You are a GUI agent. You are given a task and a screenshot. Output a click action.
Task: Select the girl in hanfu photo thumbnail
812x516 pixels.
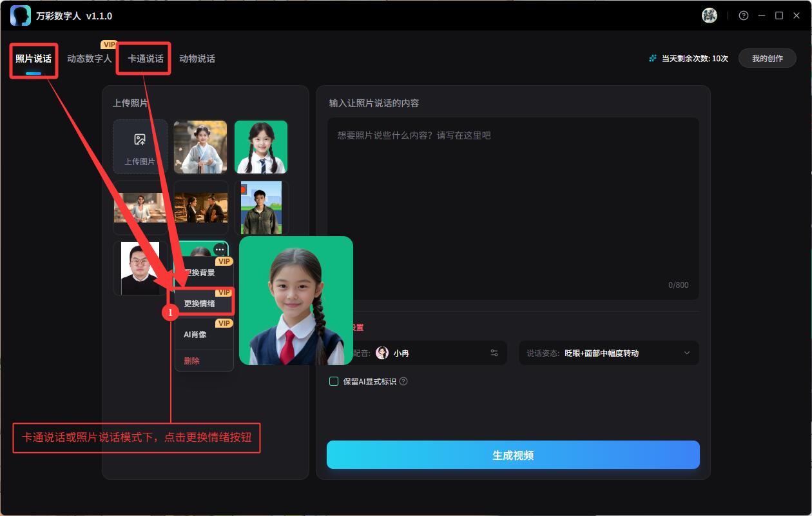click(200, 147)
